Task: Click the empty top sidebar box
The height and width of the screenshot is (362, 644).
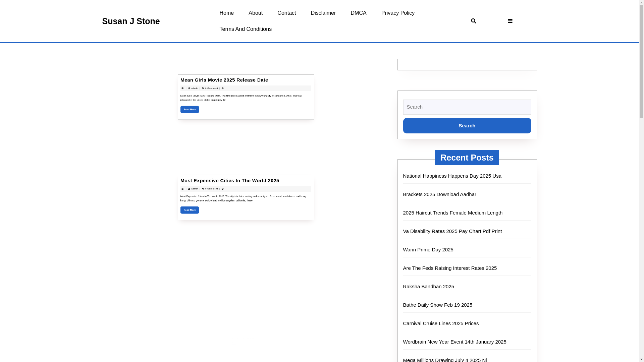Action: (x=467, y=65)
